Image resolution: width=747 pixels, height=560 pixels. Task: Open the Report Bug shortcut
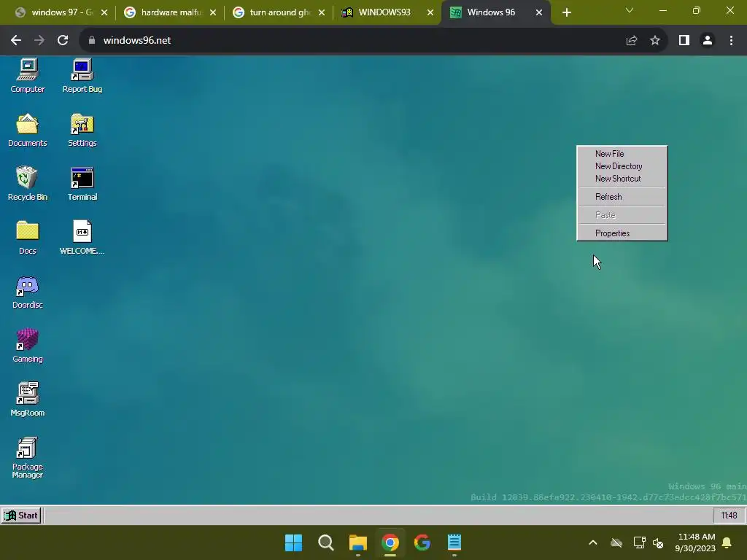82,75
